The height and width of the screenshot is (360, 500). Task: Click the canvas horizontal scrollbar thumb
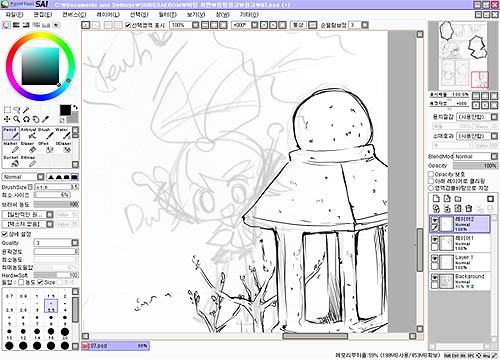315,336
